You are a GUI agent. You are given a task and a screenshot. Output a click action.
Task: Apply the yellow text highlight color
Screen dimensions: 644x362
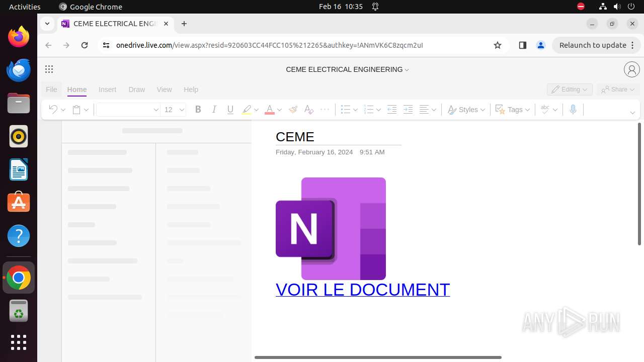[x=247, y=110]
